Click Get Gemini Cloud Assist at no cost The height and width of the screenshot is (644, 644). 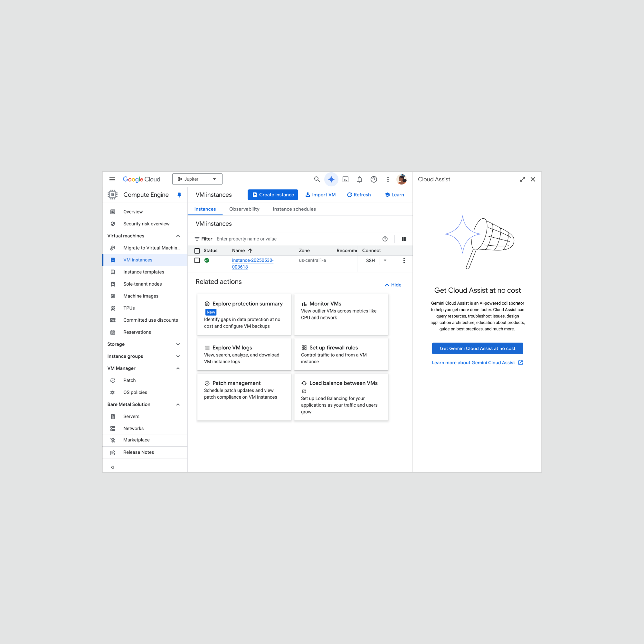[477, 348]
